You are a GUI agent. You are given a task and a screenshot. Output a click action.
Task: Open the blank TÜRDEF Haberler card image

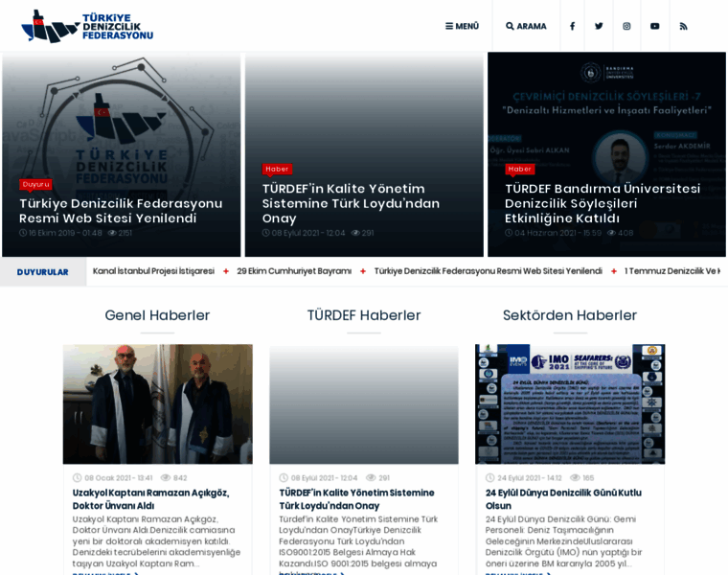click(x=364, y=404)
